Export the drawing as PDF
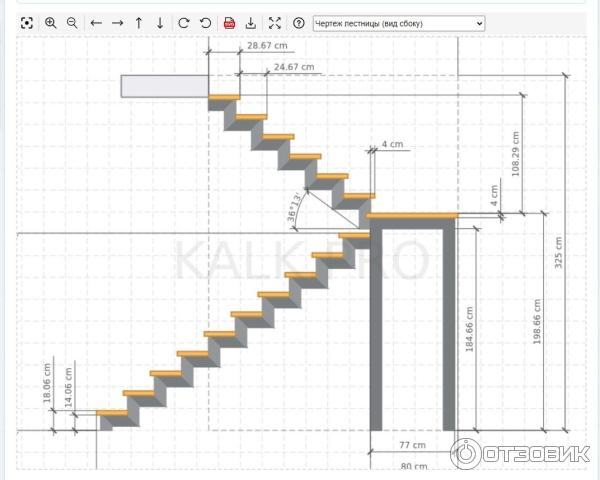The width and height of the screenshot is (600, 480). pos(229,23)
